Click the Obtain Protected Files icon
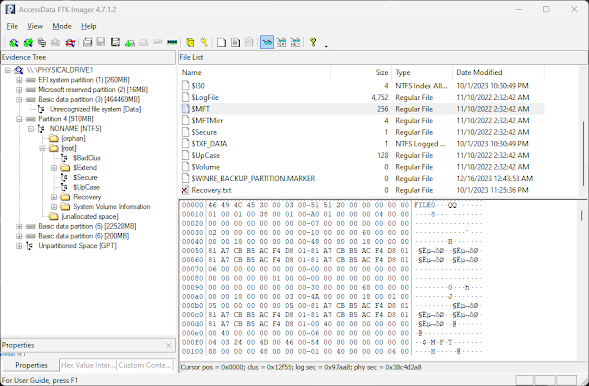 coord(190,42)
